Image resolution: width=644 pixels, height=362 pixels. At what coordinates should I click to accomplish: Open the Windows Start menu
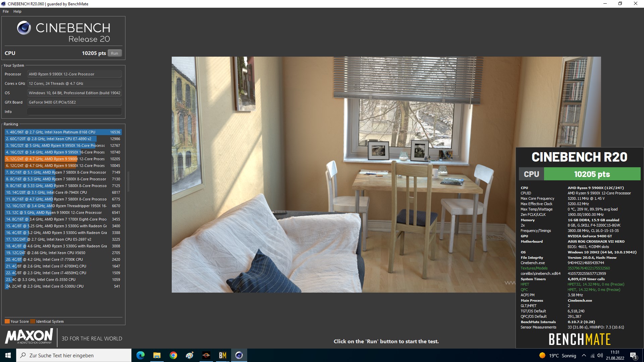click(x=8, y=355)
